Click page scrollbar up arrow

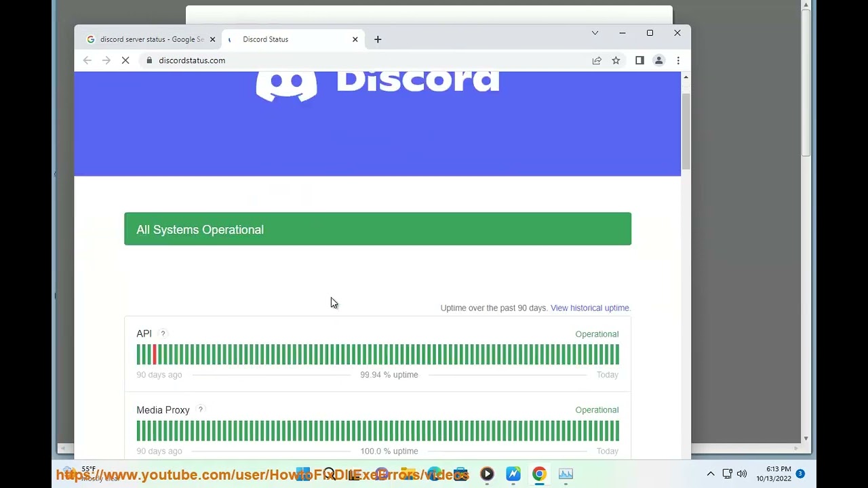(686, 78)
